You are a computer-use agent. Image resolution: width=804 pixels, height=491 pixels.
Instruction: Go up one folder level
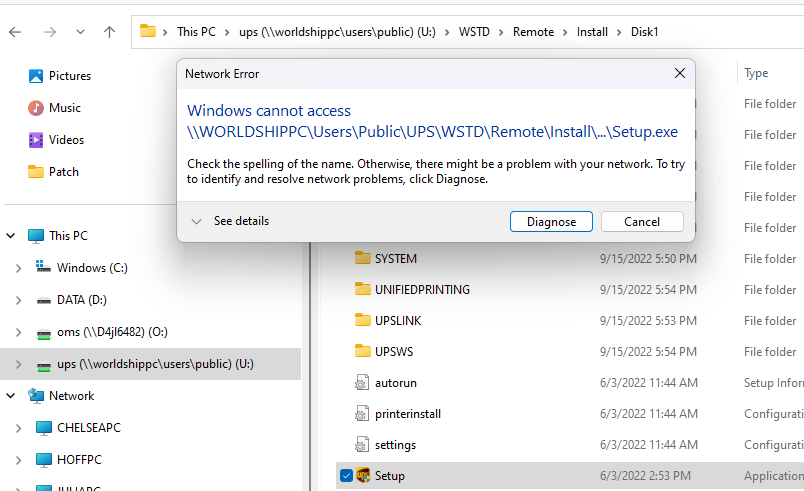tap(109, 32)
